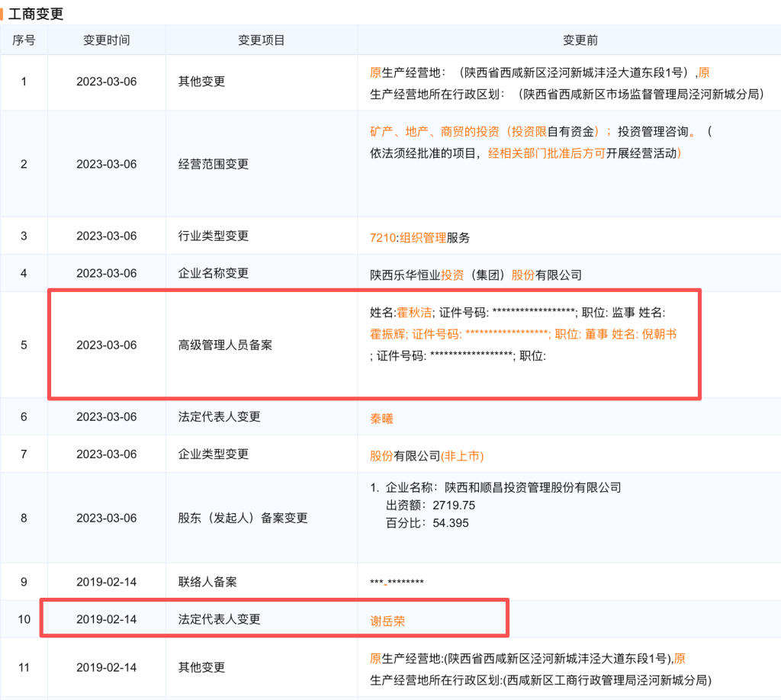Click the date 2019-02-14 in row 9

pyautogui.click(x=106, y=582)
